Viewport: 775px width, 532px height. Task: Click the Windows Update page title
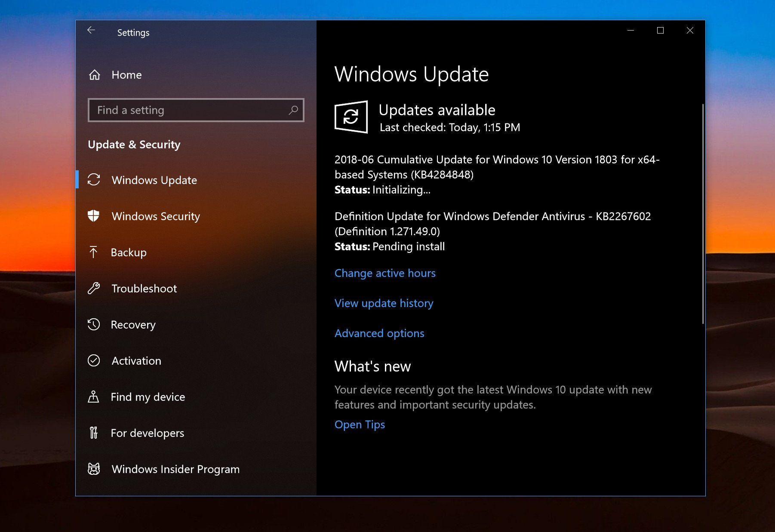click(412, 74)
